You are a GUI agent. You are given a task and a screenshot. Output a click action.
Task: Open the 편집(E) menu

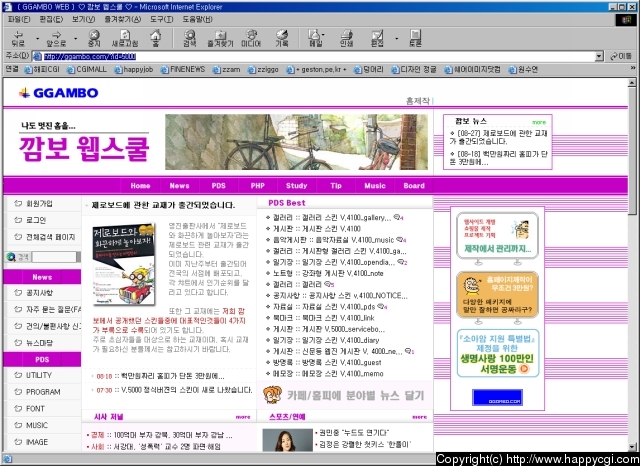(x=51, y=19)
